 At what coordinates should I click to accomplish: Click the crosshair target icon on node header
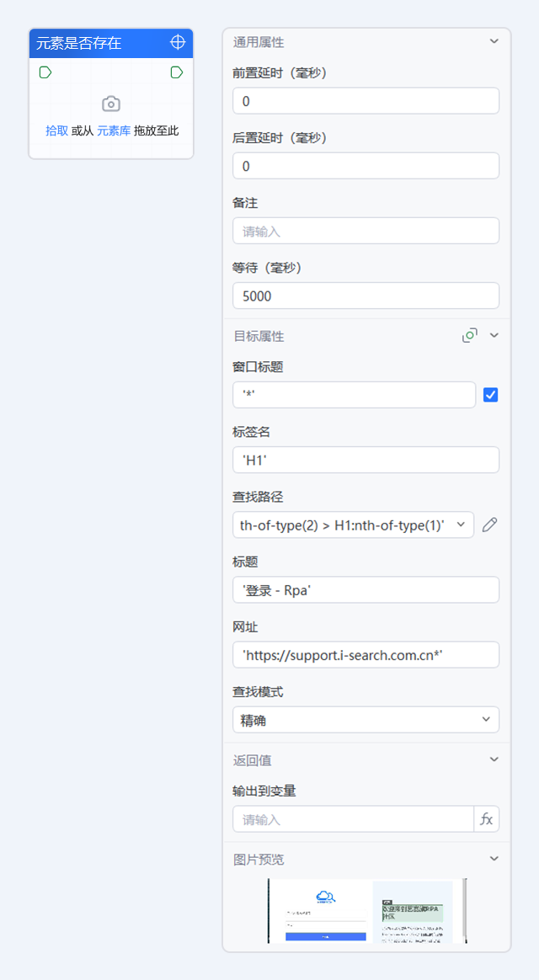[x=178, y=42]
